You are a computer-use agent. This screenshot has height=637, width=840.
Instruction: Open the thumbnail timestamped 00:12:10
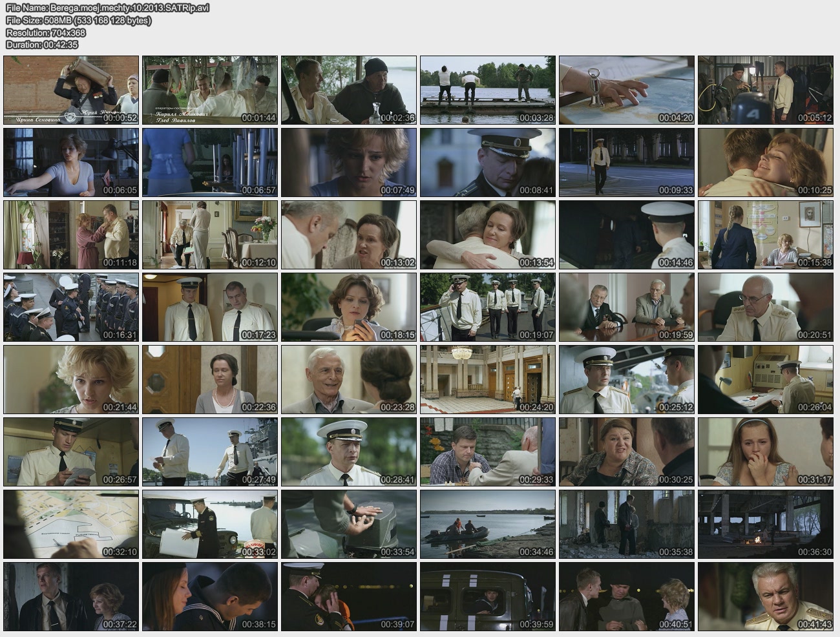tap(210, 235)
